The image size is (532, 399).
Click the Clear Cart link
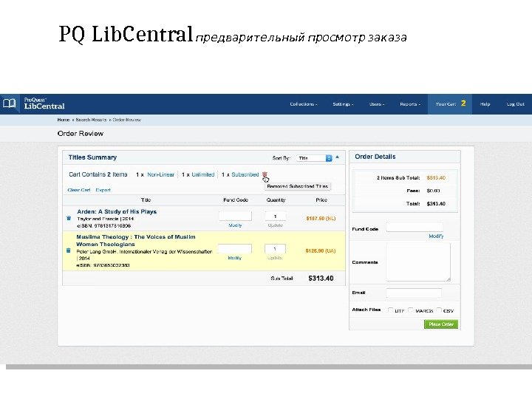79,190
